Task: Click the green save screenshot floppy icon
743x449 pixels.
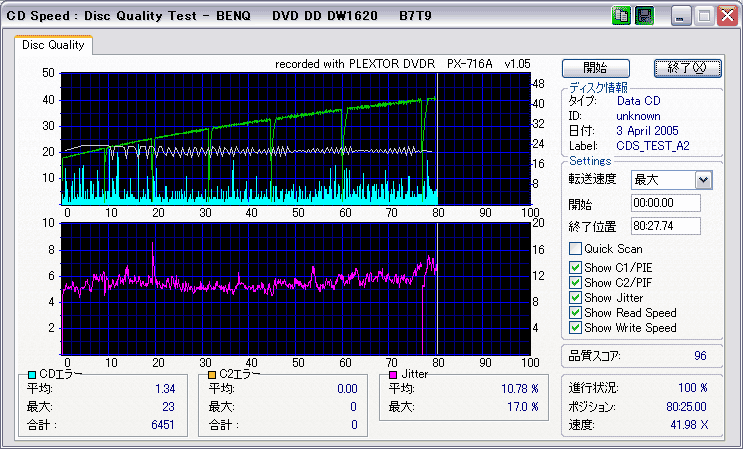Action: click(644, 16)
